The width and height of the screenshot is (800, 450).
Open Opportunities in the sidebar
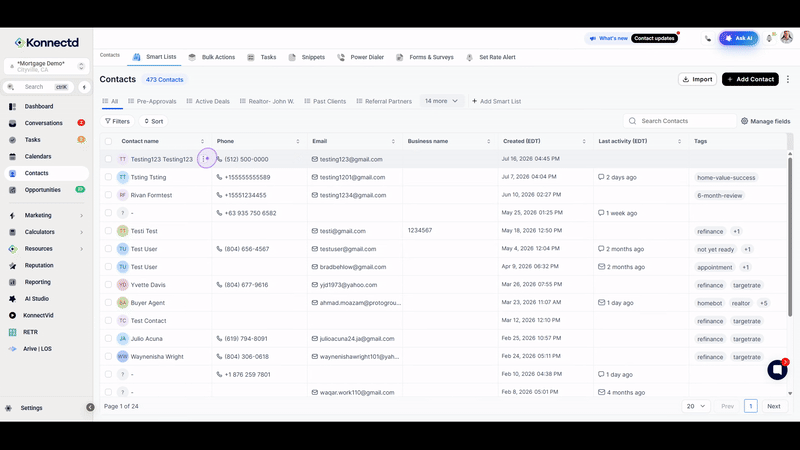[x=42, y=190]
